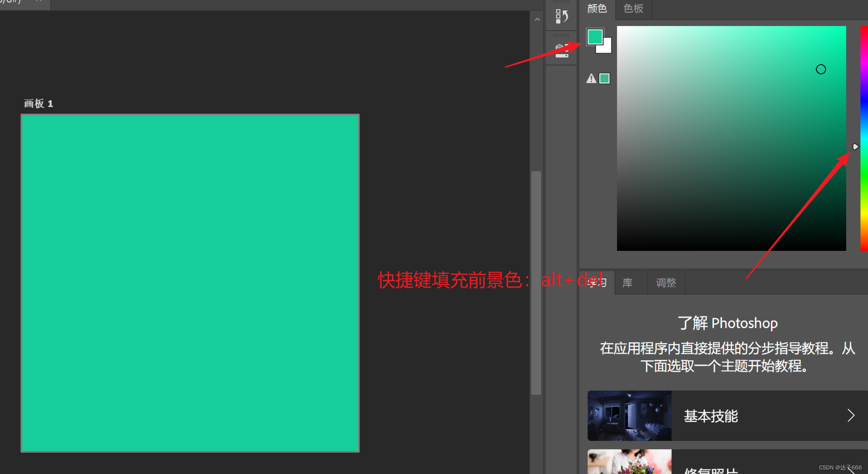Image resolution: width=868 pixels, height=474 pixels.
Task: Select the 颜色 tab
Action: 597,8
